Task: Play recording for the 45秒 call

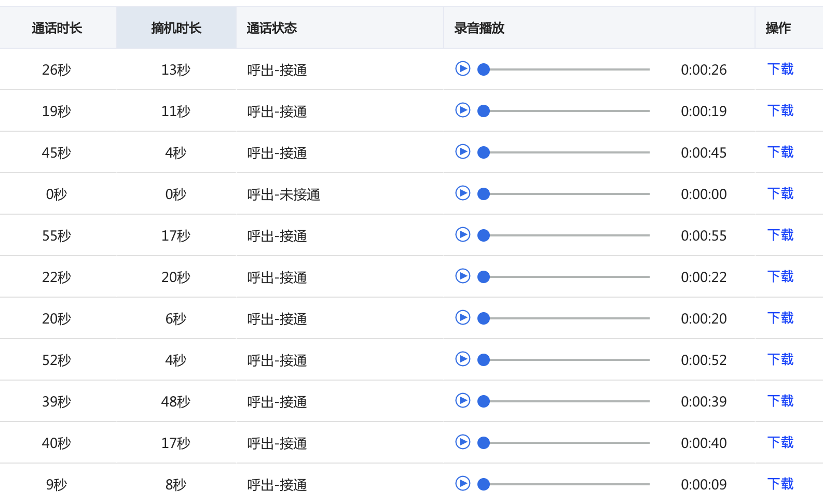Action: tap(462, 151)
